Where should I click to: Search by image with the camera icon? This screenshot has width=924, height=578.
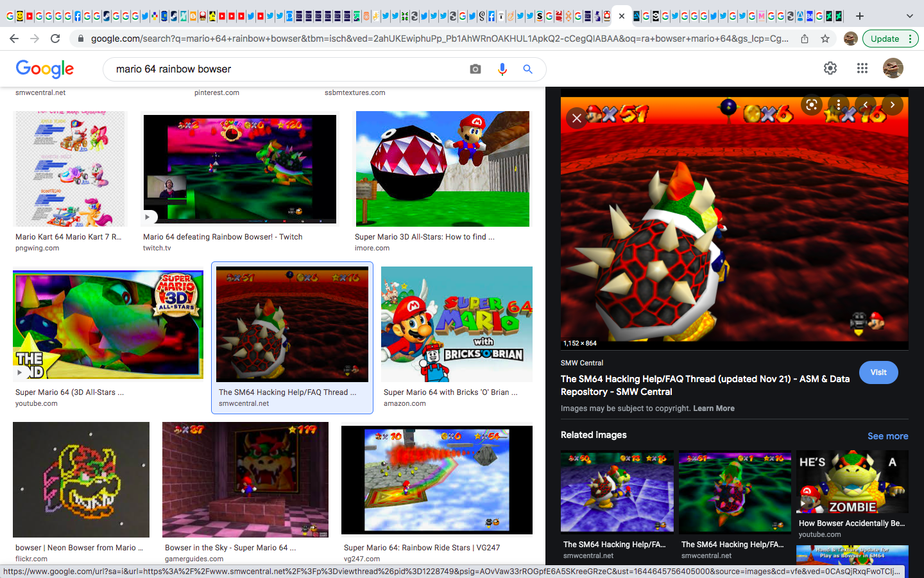pyautogui.click(x=475, y=69)
